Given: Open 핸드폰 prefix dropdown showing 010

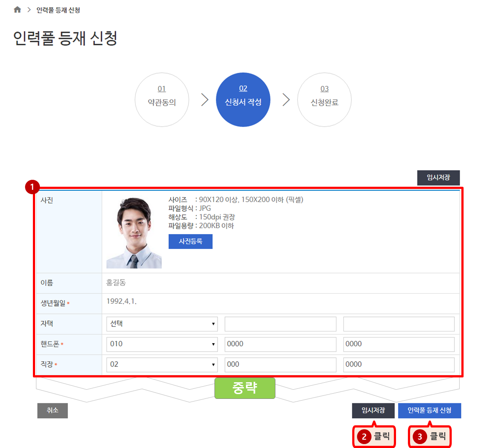Looking at the screenshot, I should [x=162, y=344].
